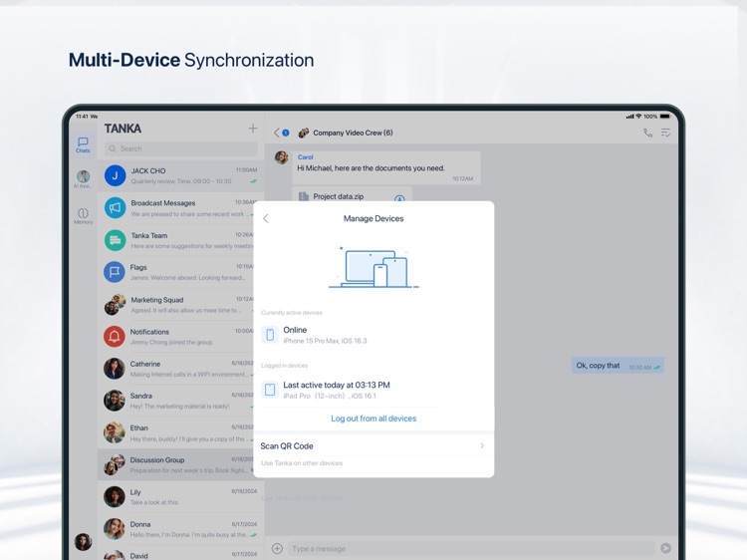
Task: Open the Marketing Squad group avatar
Action: pyautogui.click(x=115, y=304)
